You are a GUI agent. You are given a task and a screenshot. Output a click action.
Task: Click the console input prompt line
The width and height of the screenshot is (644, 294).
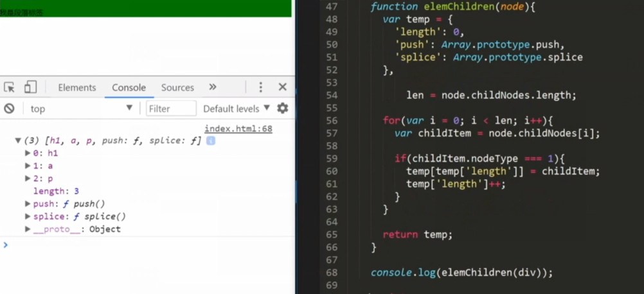point(147,245)
